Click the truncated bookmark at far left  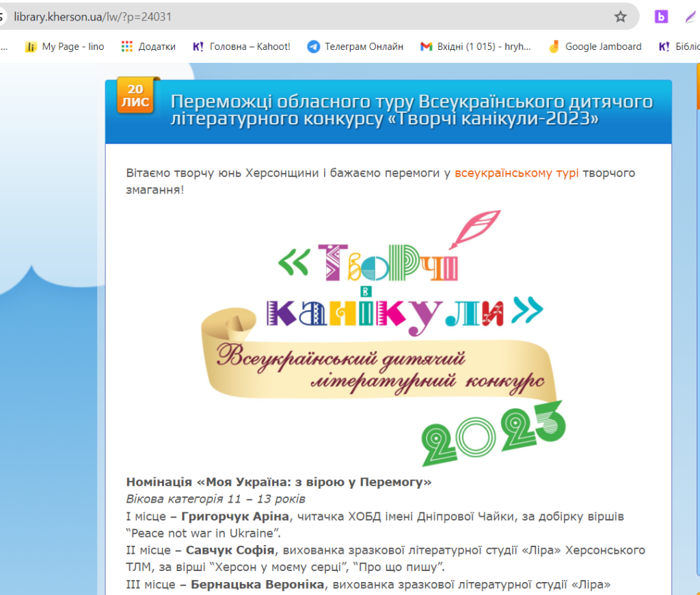coord(4,47)
